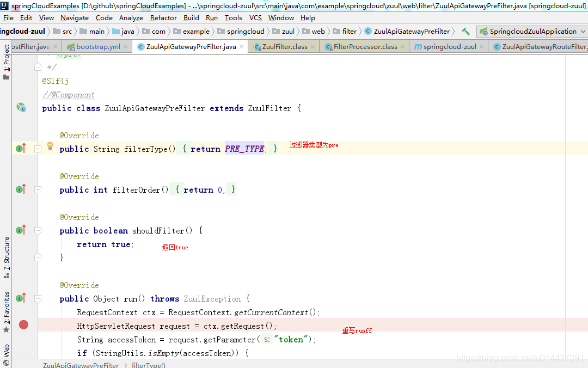Open the VCS menu
This screenshot has height=368, width=588.
[255, 17]
